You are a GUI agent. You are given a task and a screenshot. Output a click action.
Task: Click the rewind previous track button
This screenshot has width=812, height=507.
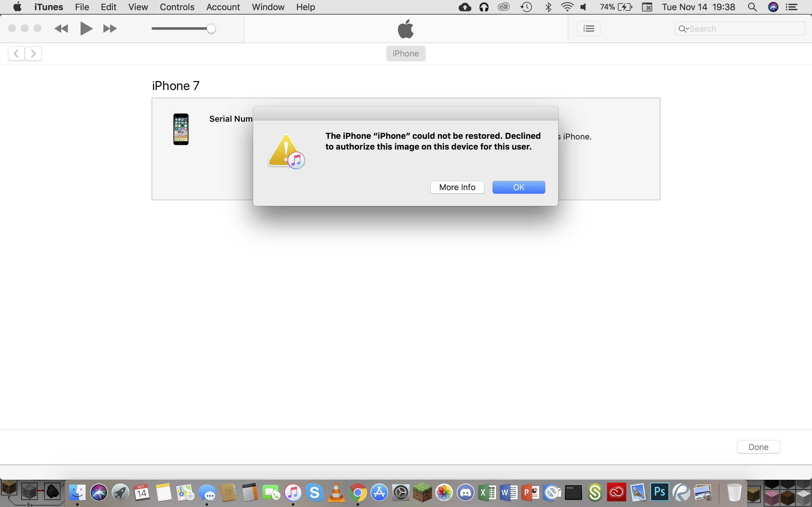coord(61,29)
